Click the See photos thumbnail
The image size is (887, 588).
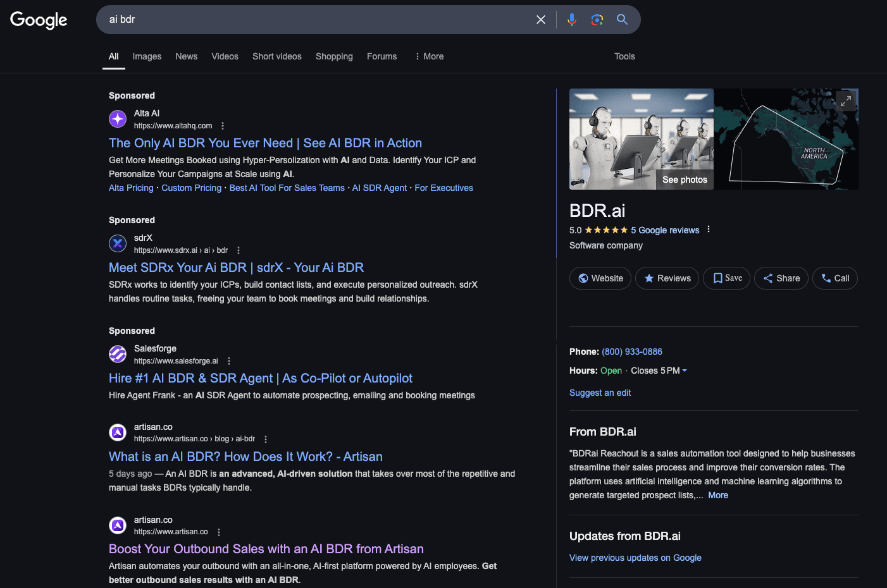[x=685, y=180]
